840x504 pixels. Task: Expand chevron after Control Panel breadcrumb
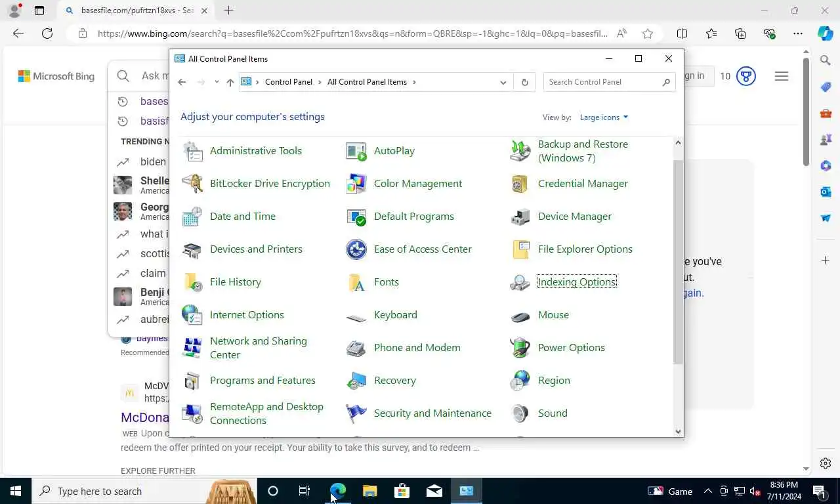320,82
